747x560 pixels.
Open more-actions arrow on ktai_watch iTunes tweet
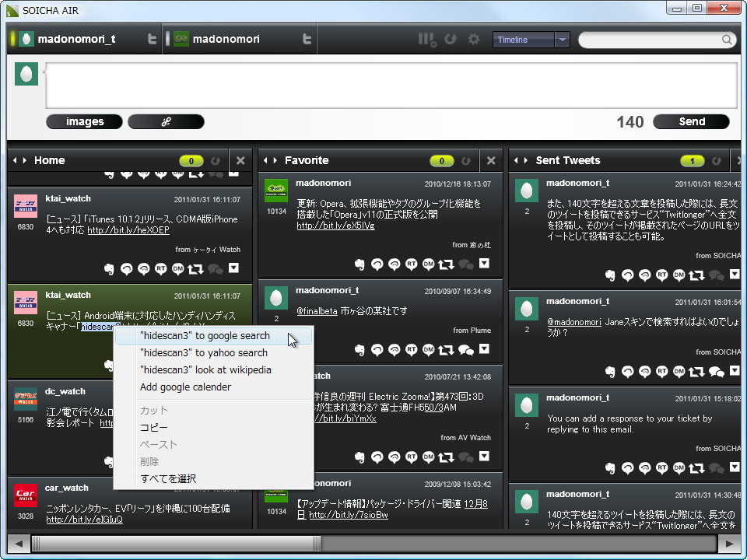[234, 268]
